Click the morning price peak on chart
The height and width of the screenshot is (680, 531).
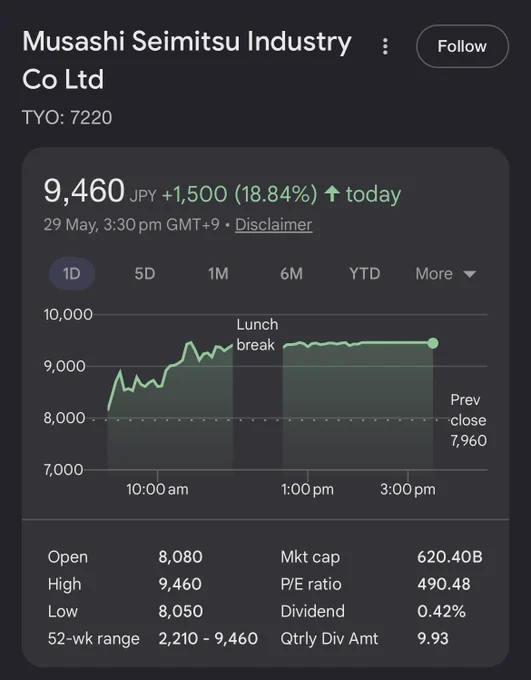coord(189,343)
